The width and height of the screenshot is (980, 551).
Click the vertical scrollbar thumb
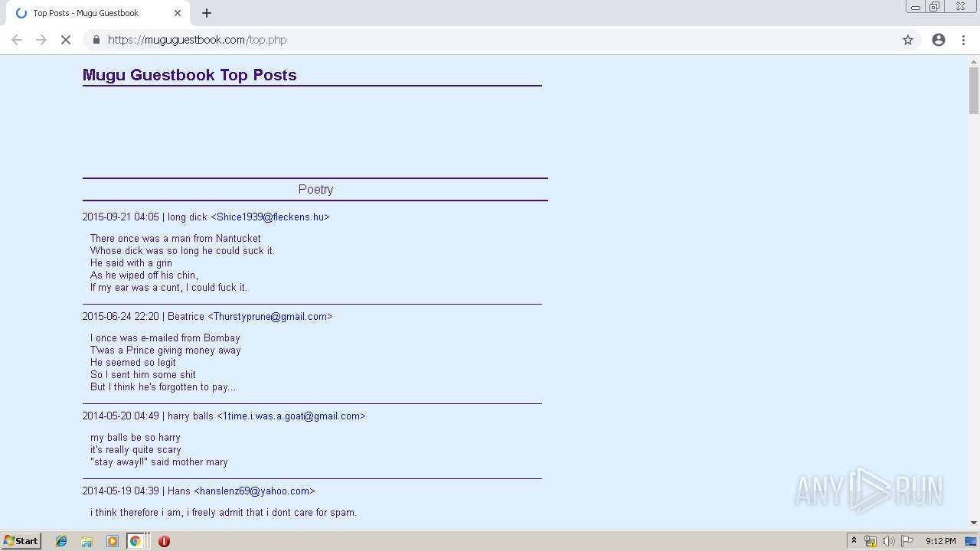point(974,90)
